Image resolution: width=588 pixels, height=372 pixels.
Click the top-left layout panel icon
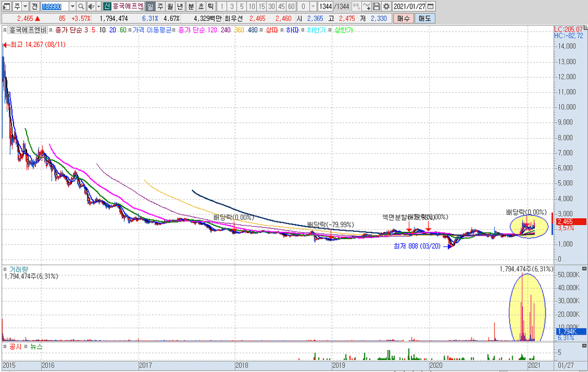click(x=5, y=6)
